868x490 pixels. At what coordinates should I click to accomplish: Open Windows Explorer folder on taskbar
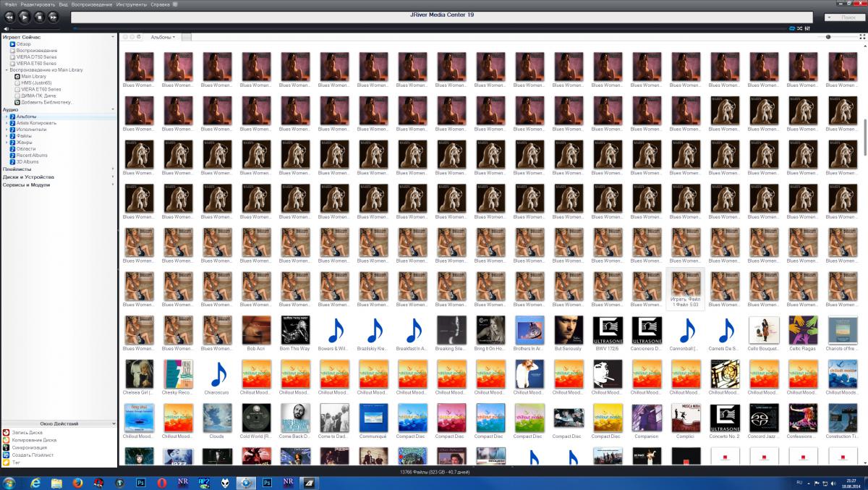[57, 482]
